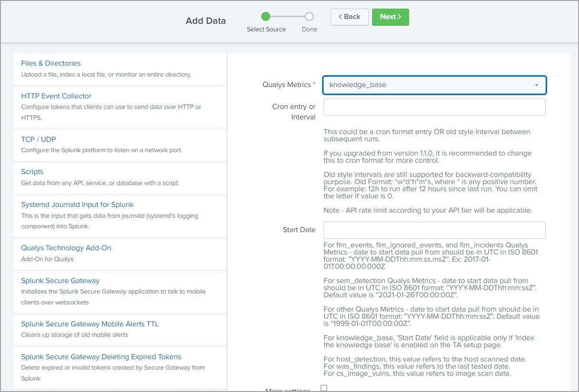The image size is (579, 392).
Task: Click the Next button
Action: (x=390, y=16)
